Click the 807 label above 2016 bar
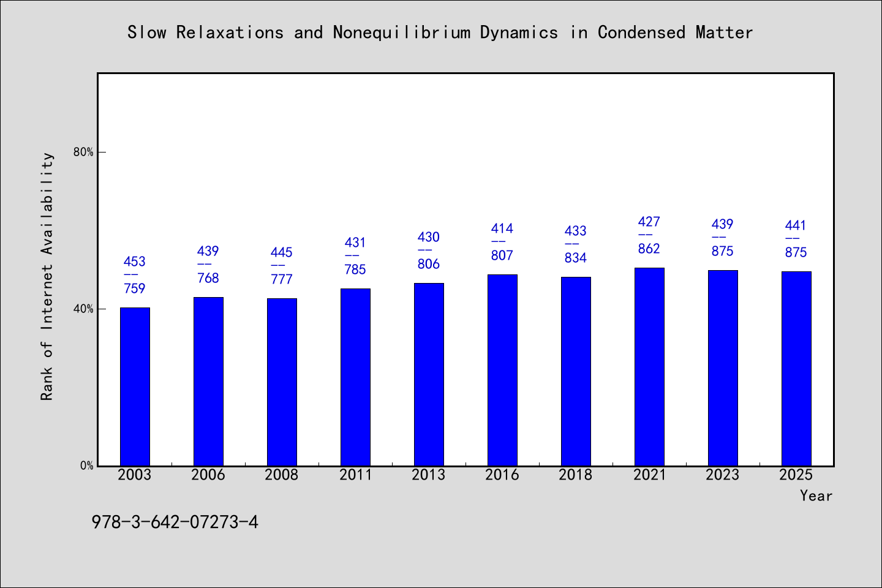Screen dimensions: 882x588 502,256
